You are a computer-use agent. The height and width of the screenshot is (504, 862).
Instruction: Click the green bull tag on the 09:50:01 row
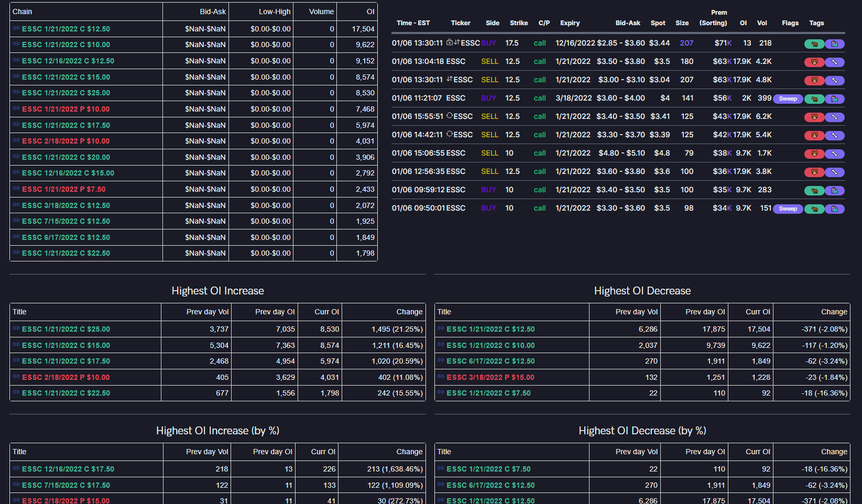[x=814, y=209]
